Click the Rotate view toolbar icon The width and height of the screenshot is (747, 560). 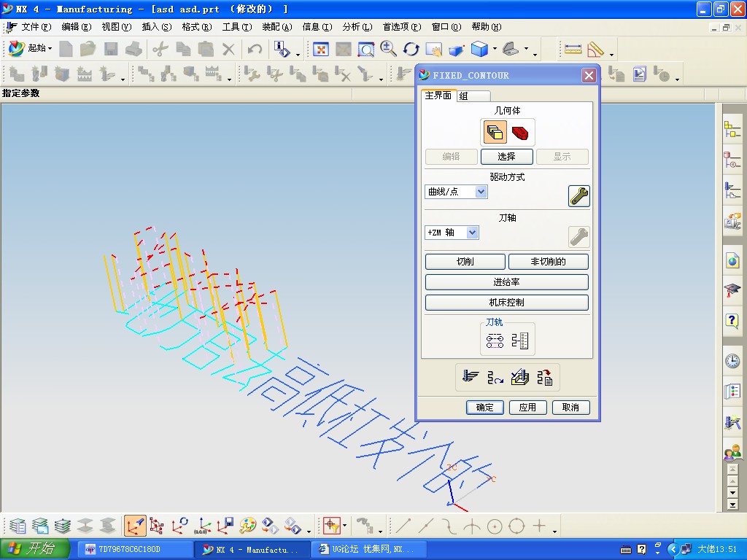411,49
